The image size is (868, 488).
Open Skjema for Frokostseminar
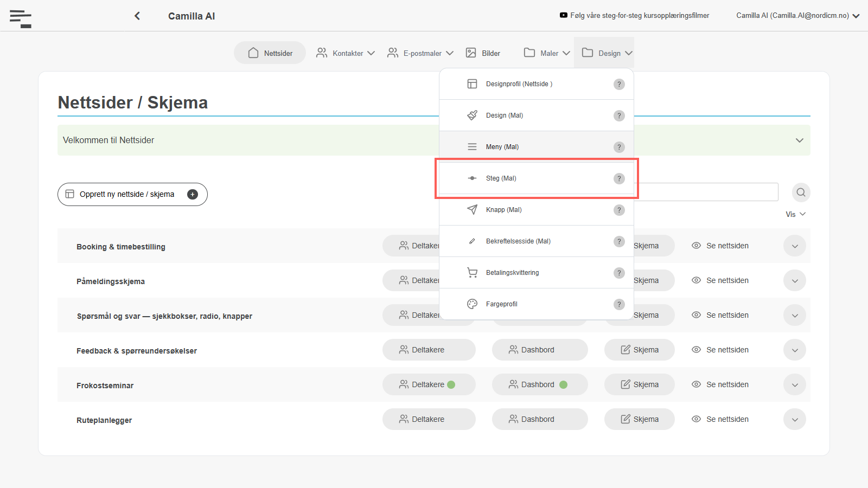click(x=640, y=384)
